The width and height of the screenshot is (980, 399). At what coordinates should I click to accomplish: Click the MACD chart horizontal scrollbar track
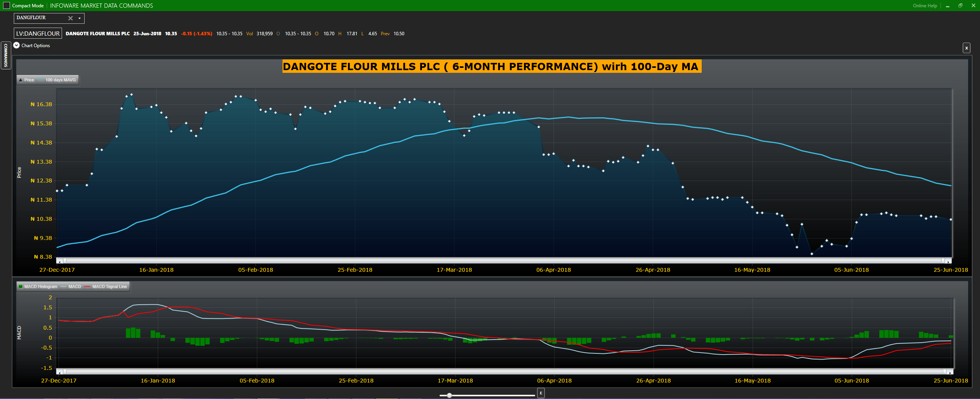tap(505, 371)
